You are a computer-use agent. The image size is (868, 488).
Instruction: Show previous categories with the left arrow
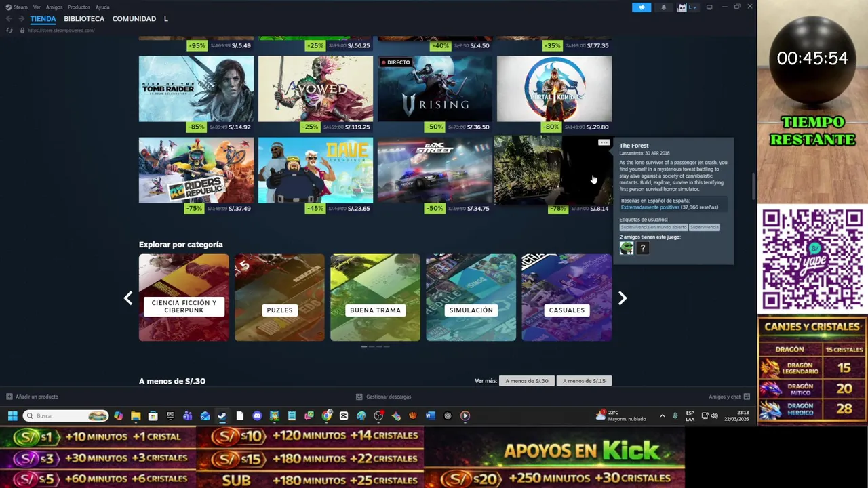pos(127,298)
